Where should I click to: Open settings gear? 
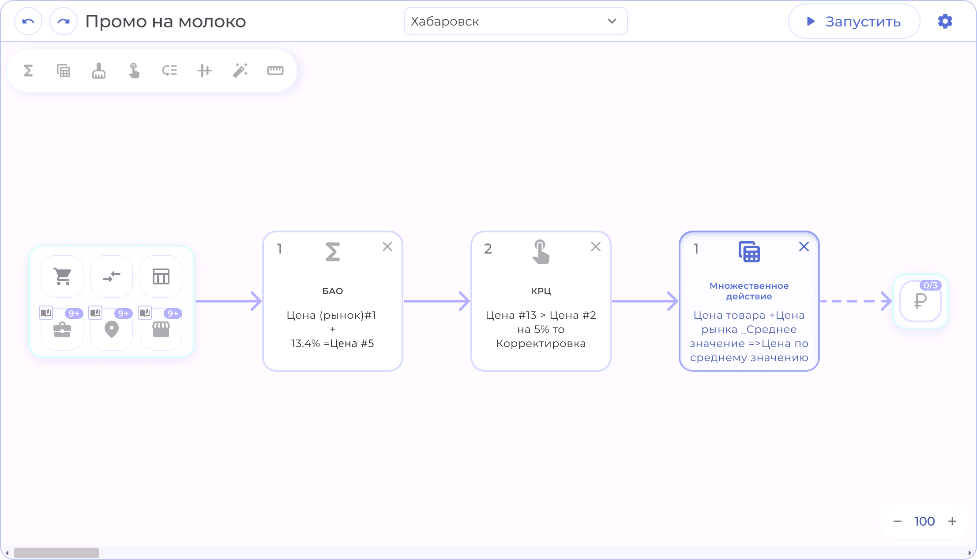945,21
